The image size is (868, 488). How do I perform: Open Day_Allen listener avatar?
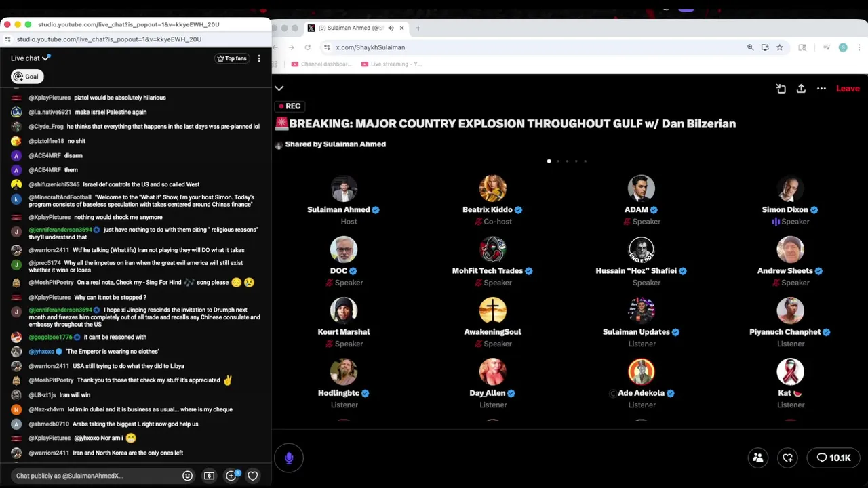click(493, 371)
